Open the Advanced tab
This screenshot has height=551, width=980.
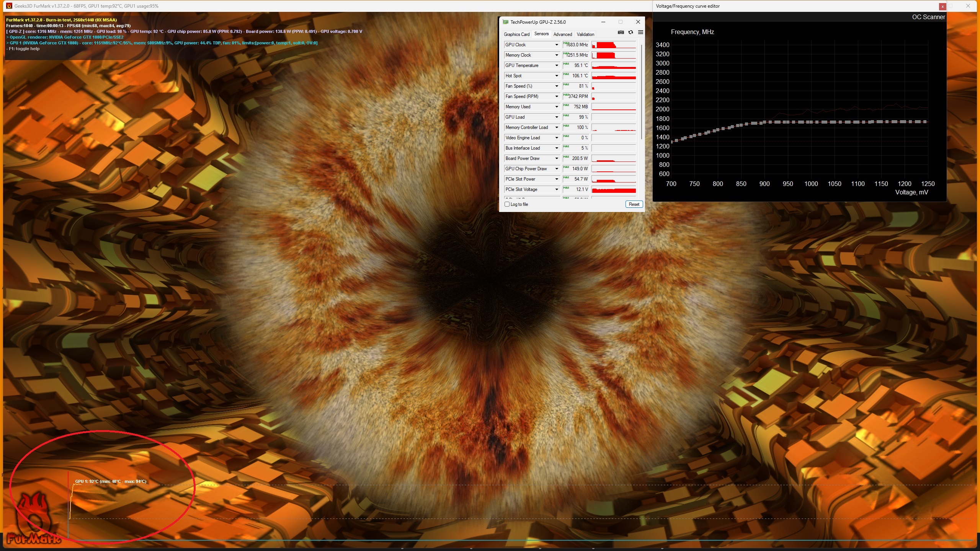coord(562,34)
